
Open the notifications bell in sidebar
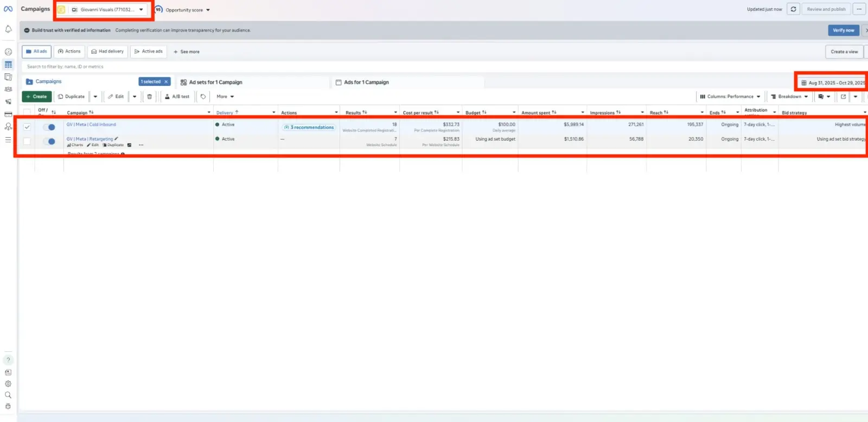(x=8, y=29)
